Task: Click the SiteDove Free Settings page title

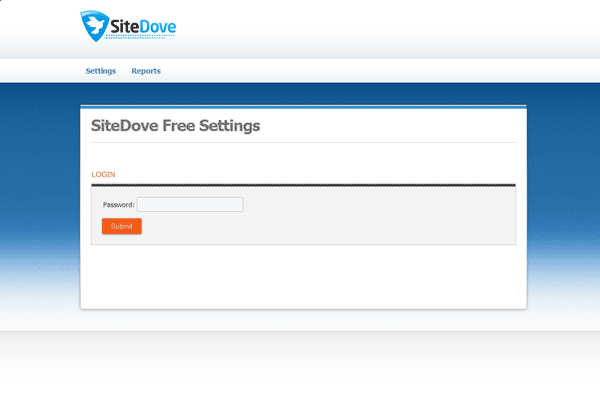Action: pyautogui.click(x=175, y=126)
